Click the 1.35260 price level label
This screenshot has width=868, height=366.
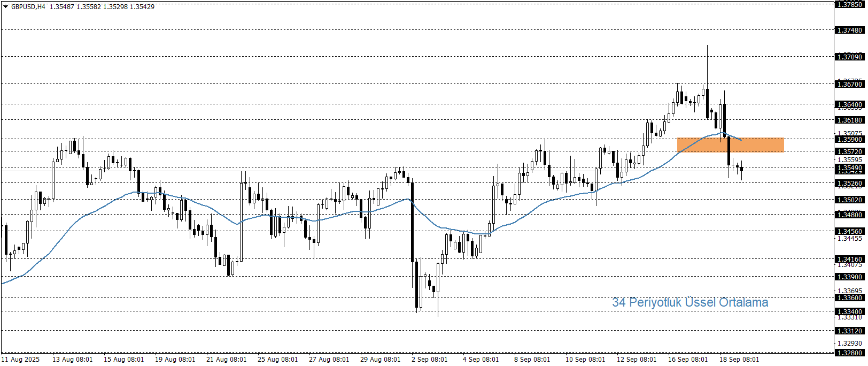point(849,184)
